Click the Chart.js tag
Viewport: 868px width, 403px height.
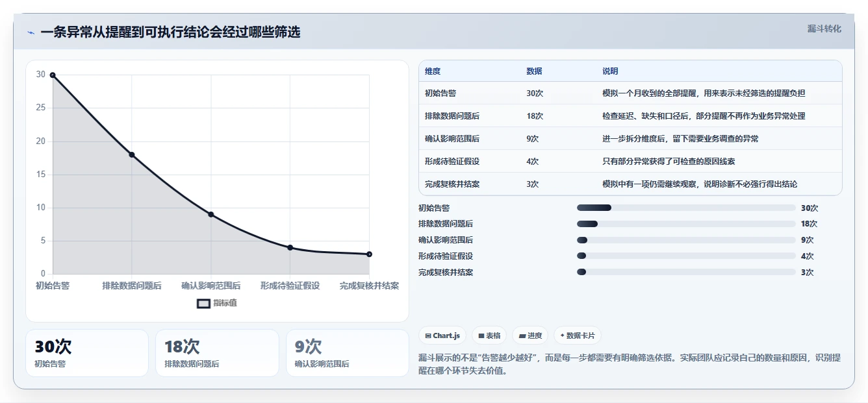tap(442, 336)
